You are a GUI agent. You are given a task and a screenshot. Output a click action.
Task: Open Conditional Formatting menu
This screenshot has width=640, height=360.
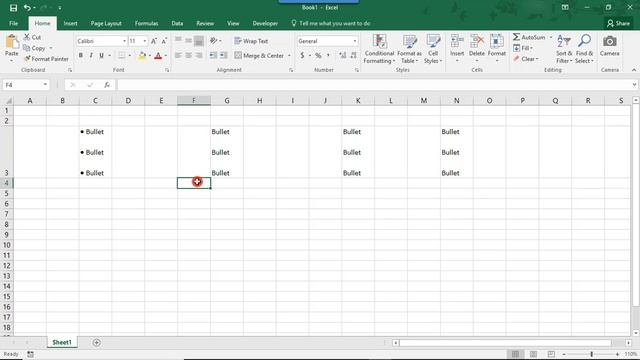pos(379,49)
